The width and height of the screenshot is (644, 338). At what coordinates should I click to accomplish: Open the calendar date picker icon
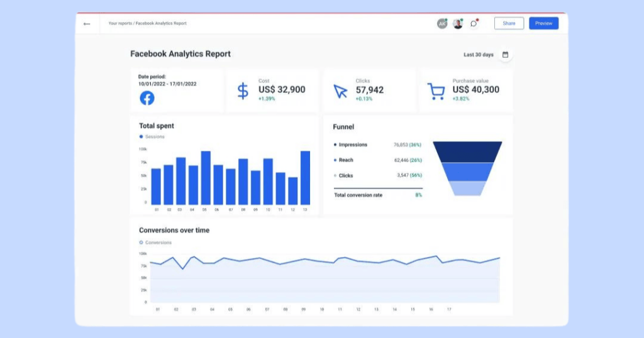(505, 55)
